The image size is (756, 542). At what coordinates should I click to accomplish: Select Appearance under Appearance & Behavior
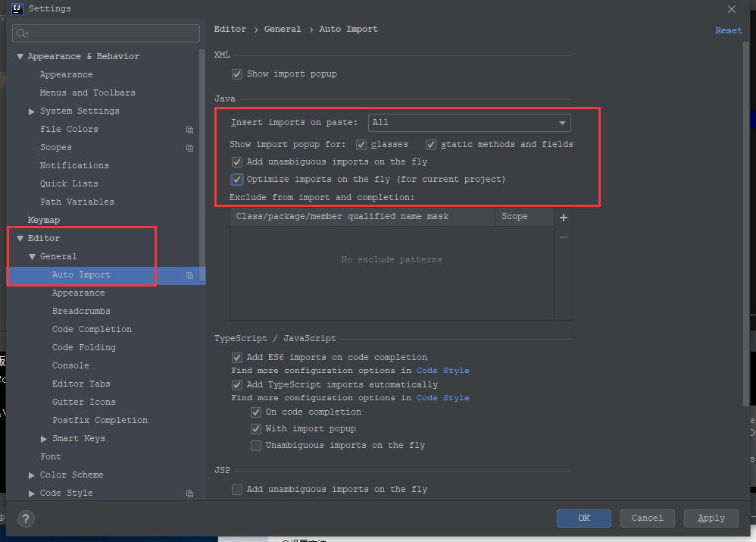[66, 74]
